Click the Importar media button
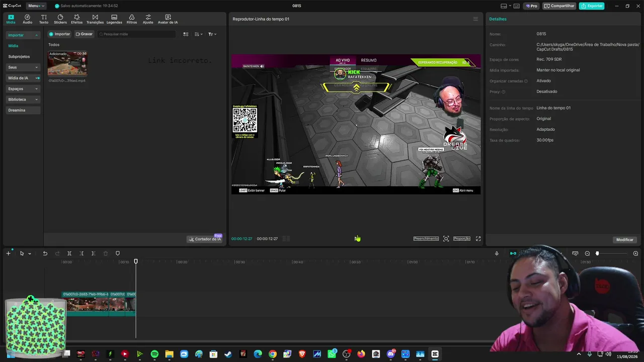 coord(59,34)
